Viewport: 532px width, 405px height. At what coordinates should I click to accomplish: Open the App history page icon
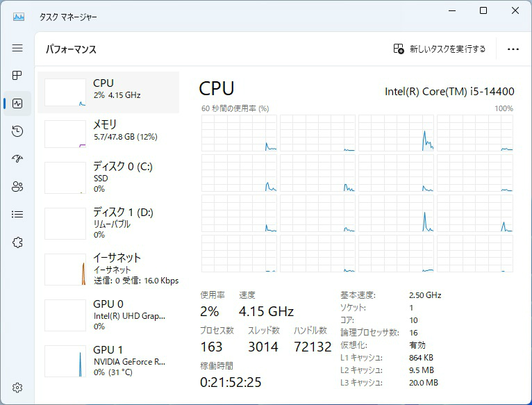17,131
